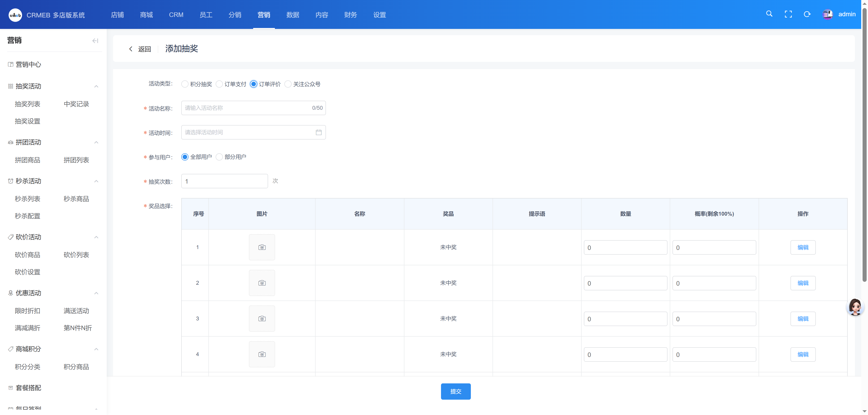Image resolution: width=868 pixels, height=415 pixels.
Task: Collapse the 抽奖活动 sidebar group
Action: tap(96, 86)
